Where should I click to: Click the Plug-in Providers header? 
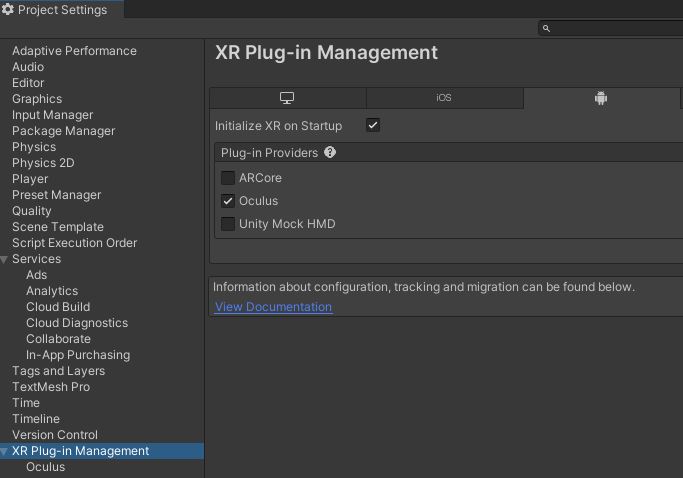click(x=269, y=153)
